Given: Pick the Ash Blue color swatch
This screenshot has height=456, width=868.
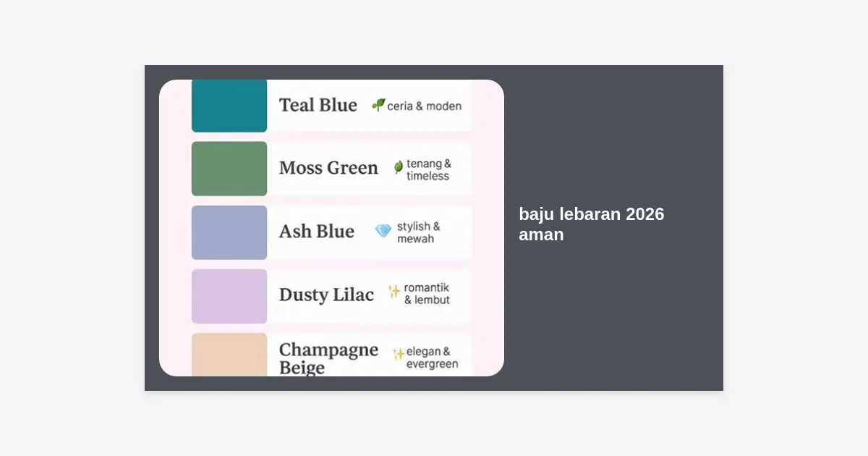Looking at the screenshot, I should coord(229,232).
